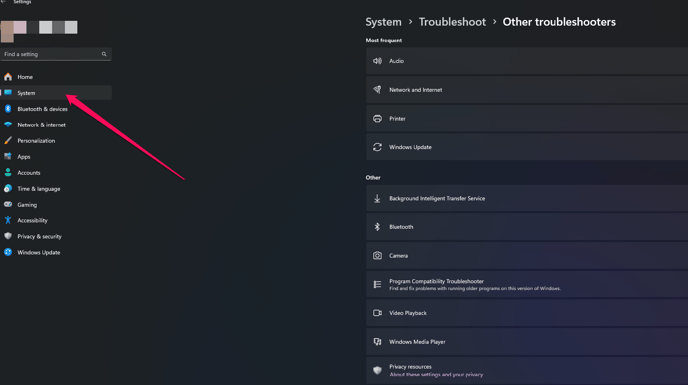
Task: Open the Bluetooth troubleshooter row
Action: coord(527,227)
